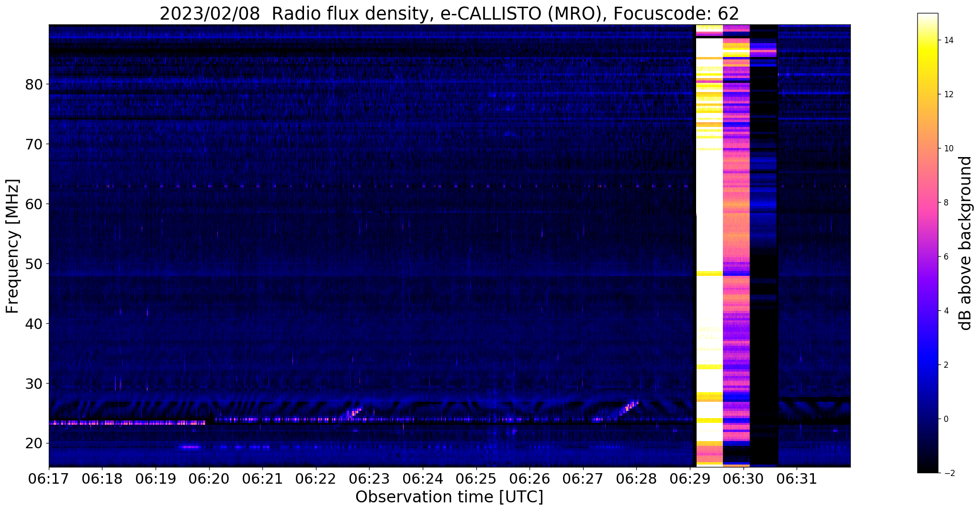Image resolution: width=980 pixels, height=511 pixels.
Task: Click the drifting burst streak near 06:28
Action: pyautogui.click(x=629, y=408)
